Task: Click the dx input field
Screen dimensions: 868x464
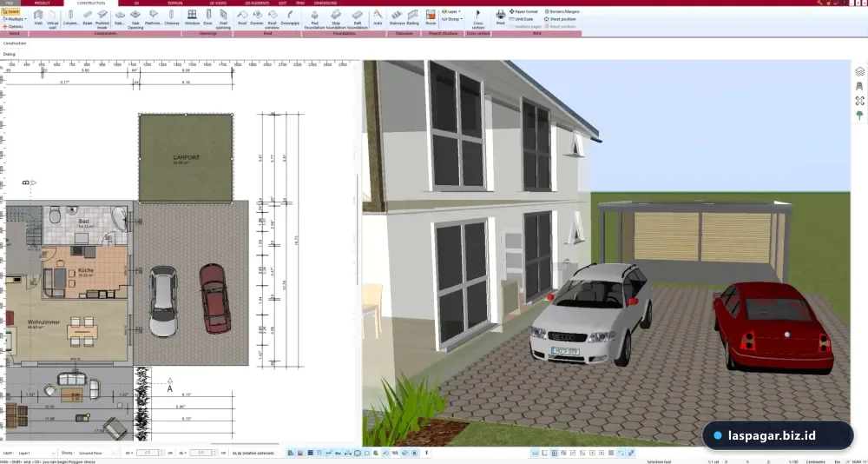Action: 148,453
